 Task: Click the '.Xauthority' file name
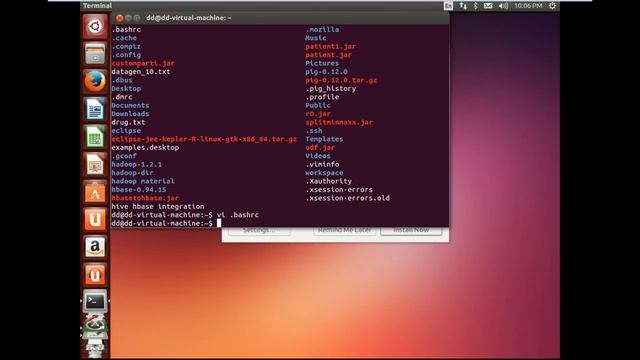coord(329,181)
